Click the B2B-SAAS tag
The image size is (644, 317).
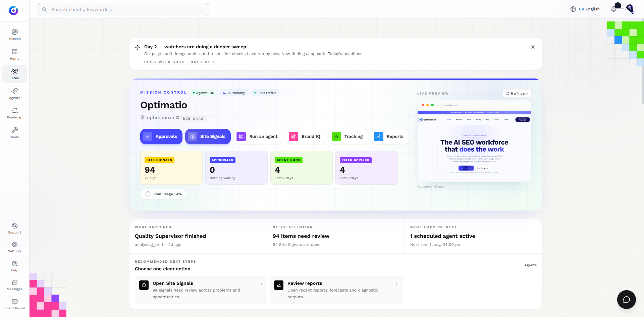[x=193, y=118]
